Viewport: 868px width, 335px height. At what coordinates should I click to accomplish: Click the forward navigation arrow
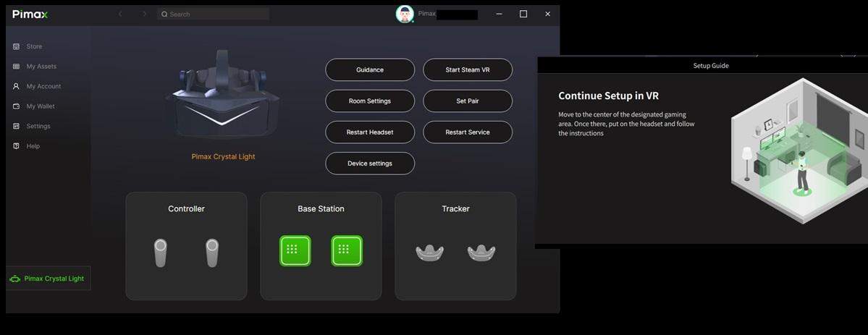[145, 14]
